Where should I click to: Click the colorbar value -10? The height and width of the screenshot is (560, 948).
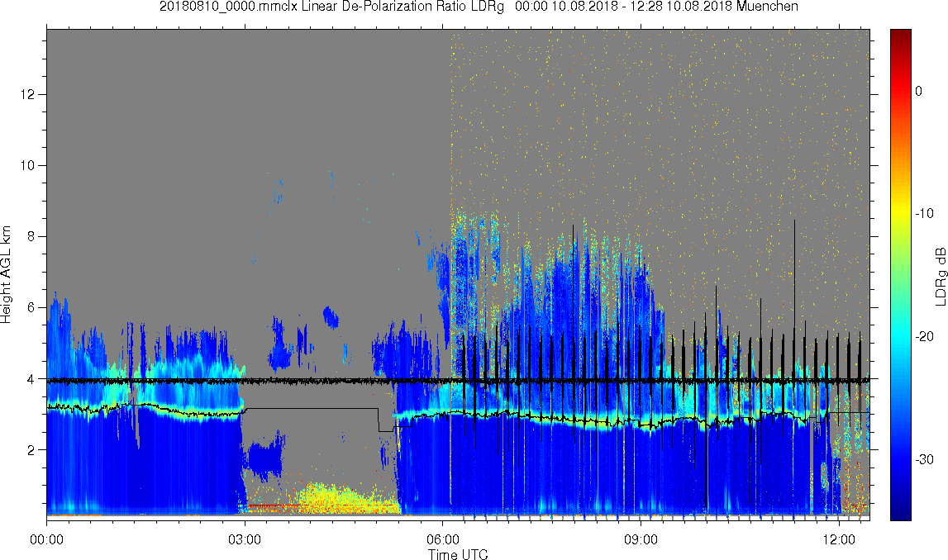click(924, 213)
